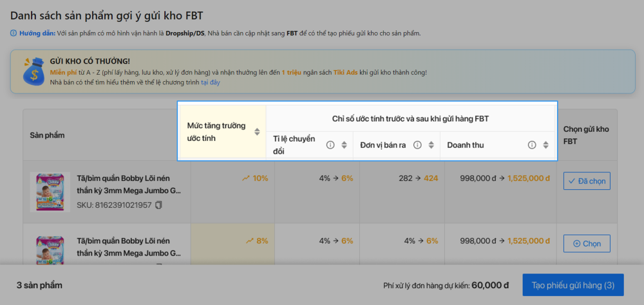
Task: Click the 10% growth trend arrow icon
Action: (x=246, y=178)
